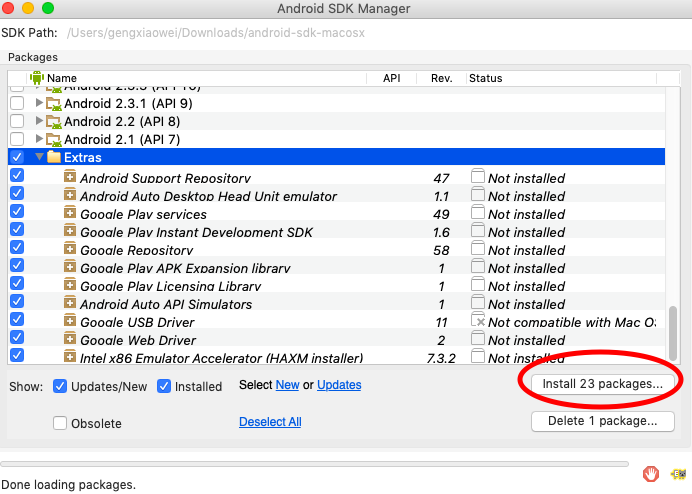Click the red stop hand icon

(x=651, y=474)
